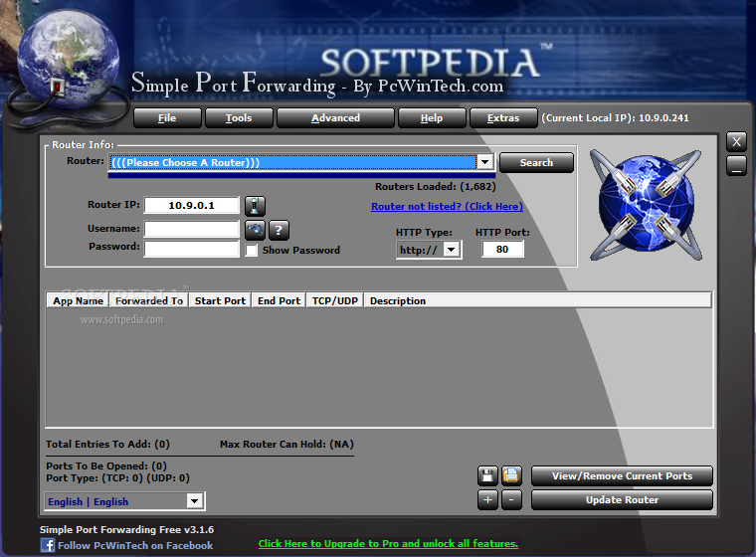Screen dimensions: 756x557
Task: Click Simple Port Forwarding Free v3.1.6 text
Action: (126, 529)
